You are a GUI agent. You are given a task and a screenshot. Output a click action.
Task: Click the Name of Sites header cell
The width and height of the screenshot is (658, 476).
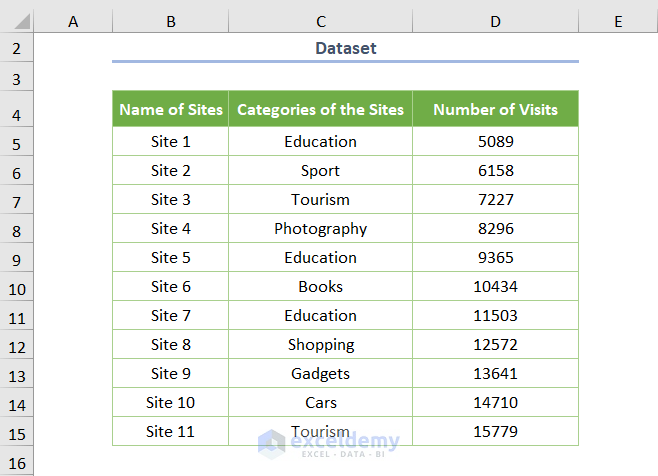pyautogui.click(x=171, y=110)
